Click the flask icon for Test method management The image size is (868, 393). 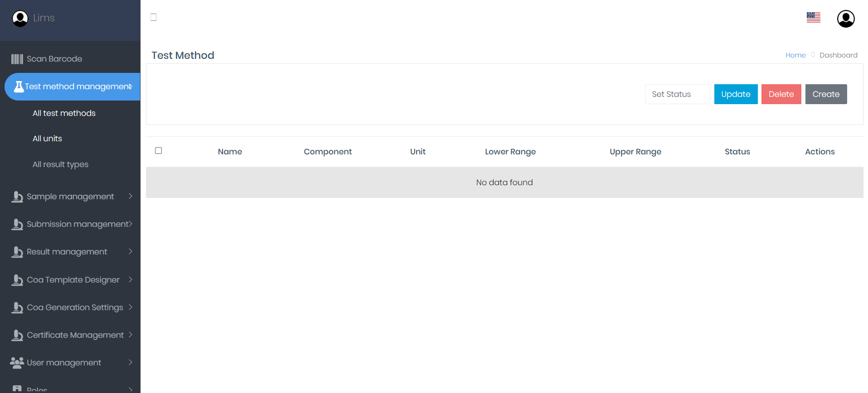pos(19,86)
